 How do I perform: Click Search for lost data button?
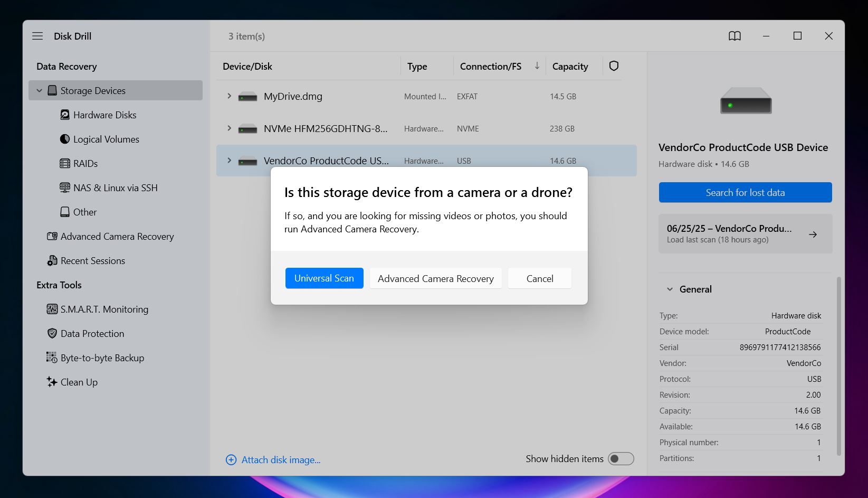pos(745,193)
